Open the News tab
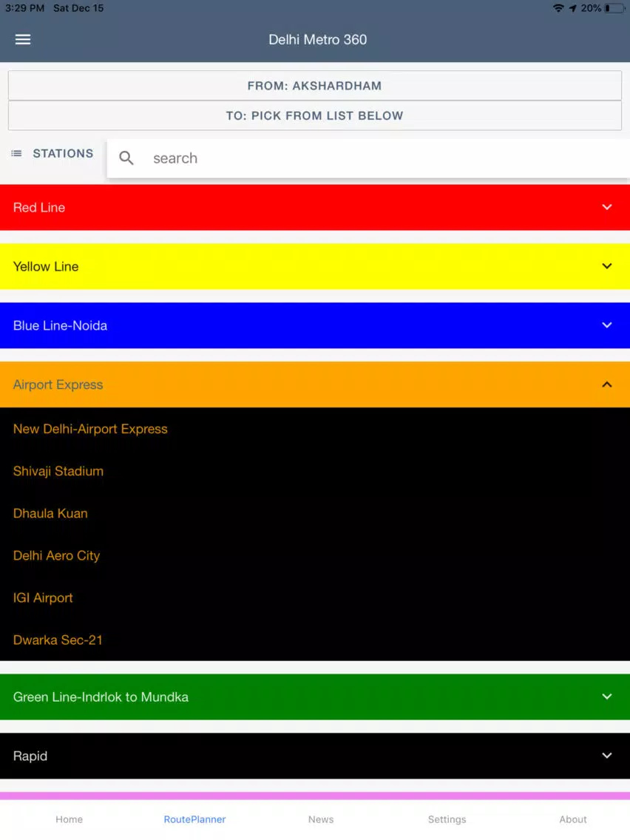 (x=321, y=819)
